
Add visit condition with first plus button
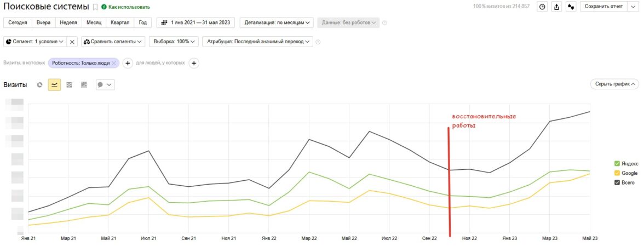coord(128,63)
